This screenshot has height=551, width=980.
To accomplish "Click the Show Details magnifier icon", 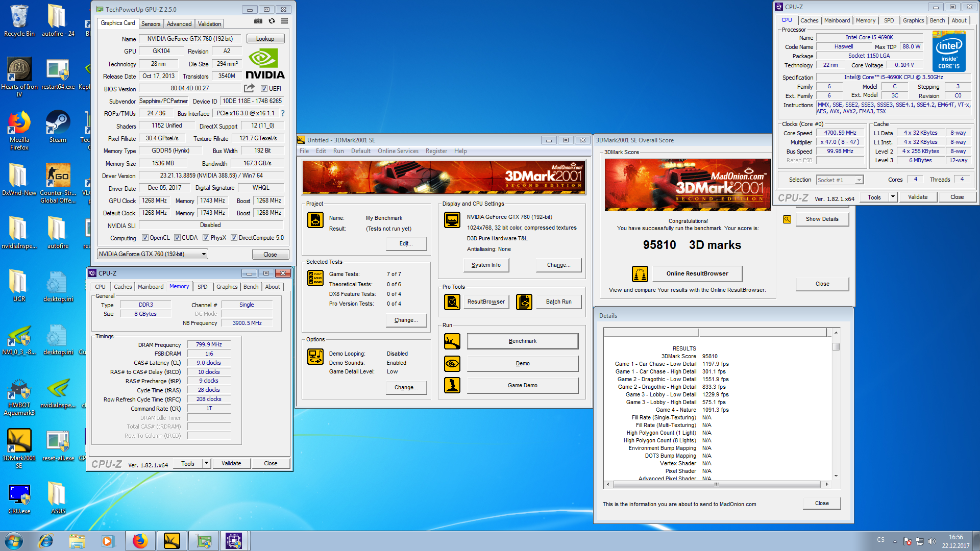I will (x=787, y=219).
